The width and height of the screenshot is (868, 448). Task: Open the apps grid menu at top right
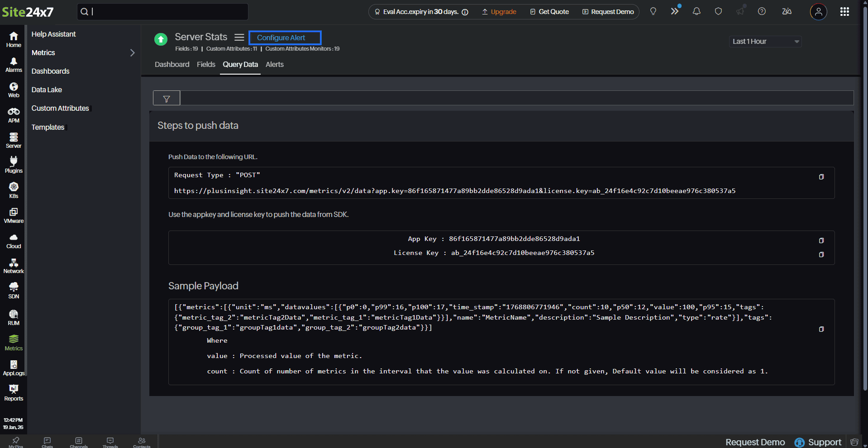844,11
